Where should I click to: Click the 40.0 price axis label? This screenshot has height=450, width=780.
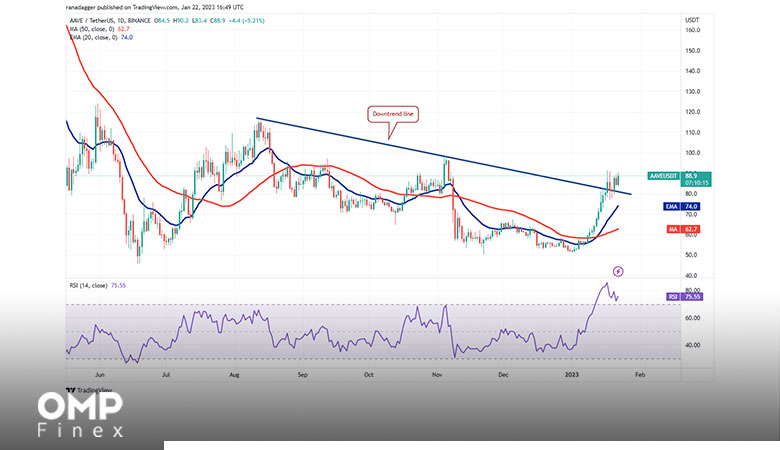coord(691,275)
